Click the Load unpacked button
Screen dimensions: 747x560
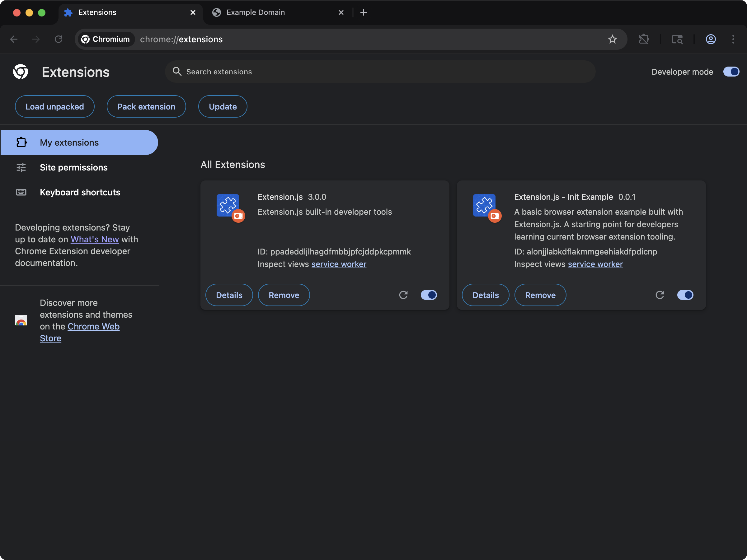click(55, 106)
